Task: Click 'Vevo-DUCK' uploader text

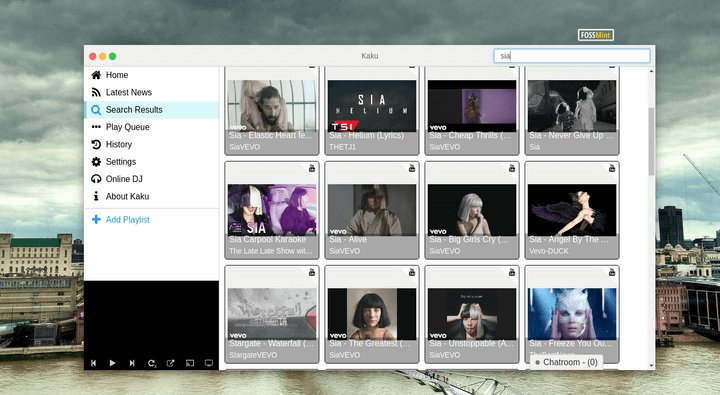Action: pyautogui.click(x=549, y=251)
